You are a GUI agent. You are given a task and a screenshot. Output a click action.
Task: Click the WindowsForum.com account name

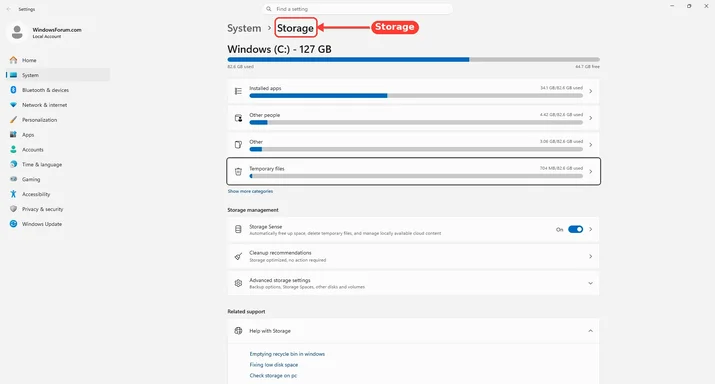(57, 30)
